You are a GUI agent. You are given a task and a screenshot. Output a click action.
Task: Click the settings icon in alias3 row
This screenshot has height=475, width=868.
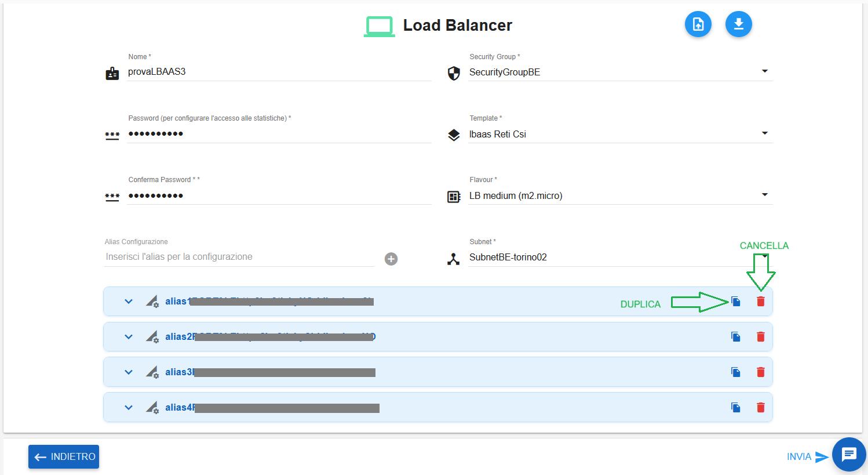pos(152,372)
